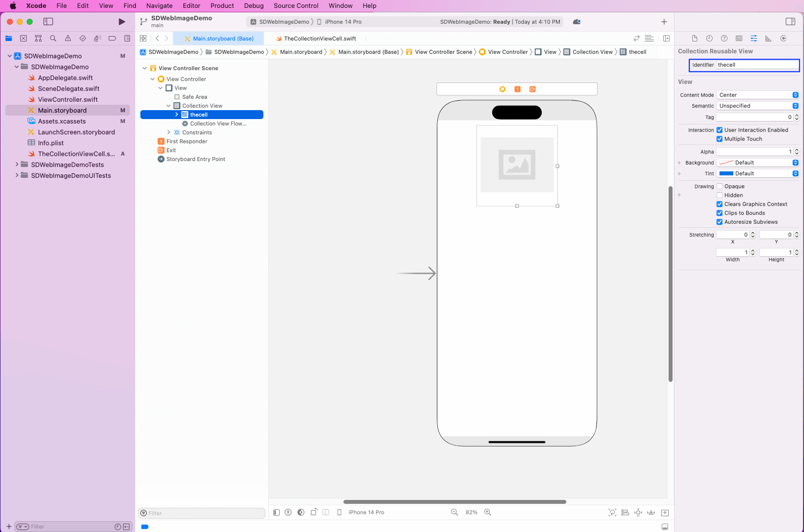Screen dimensions: 804x532
Task: Open the Content Mode dropdown
Action: coord(757,95)
